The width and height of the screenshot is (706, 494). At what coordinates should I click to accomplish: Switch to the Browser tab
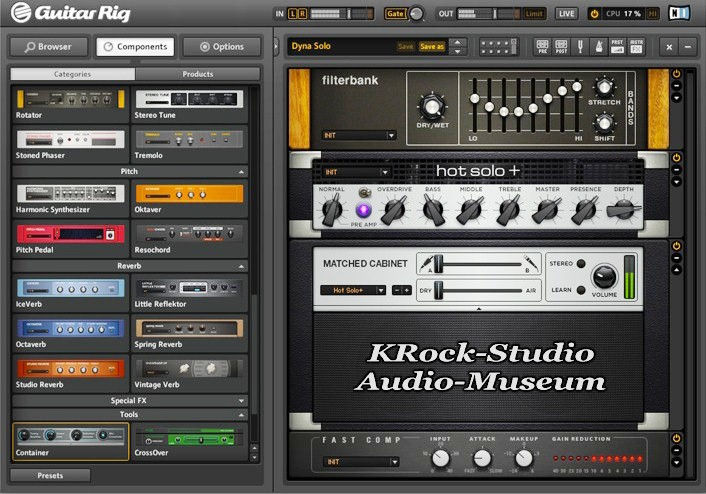pyautogui.click(x=49, y=46)
